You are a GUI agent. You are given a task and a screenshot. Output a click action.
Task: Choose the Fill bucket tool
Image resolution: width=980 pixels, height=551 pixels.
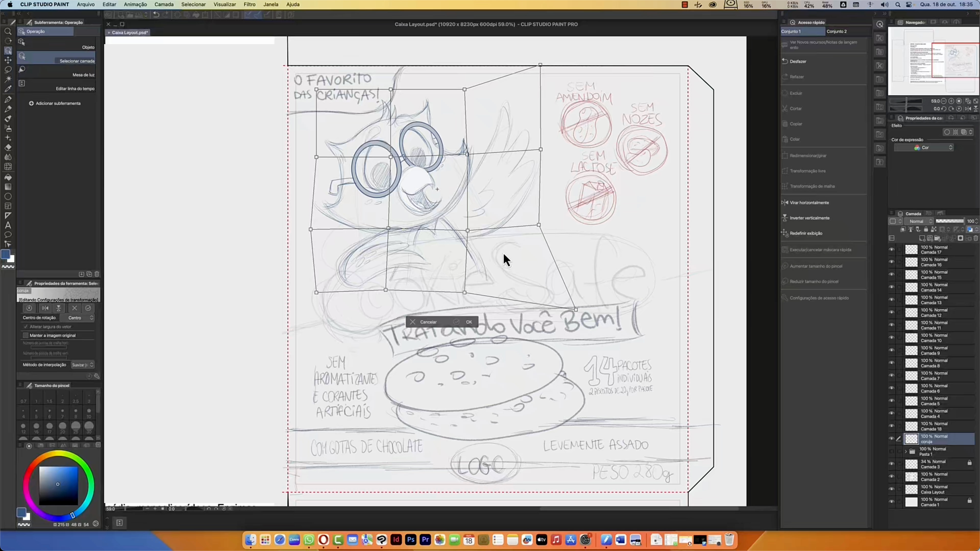tap(8, 177)
